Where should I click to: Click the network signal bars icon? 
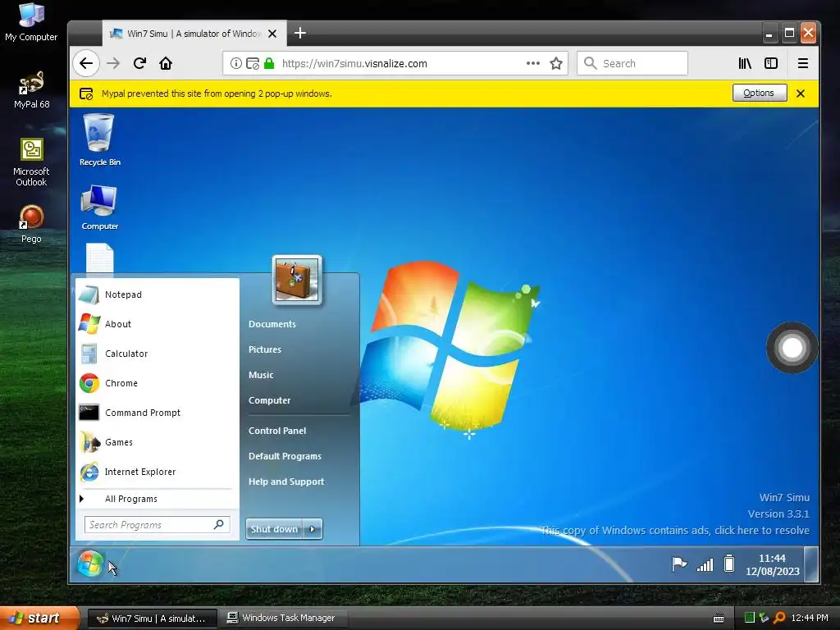(x=705, y=564)
